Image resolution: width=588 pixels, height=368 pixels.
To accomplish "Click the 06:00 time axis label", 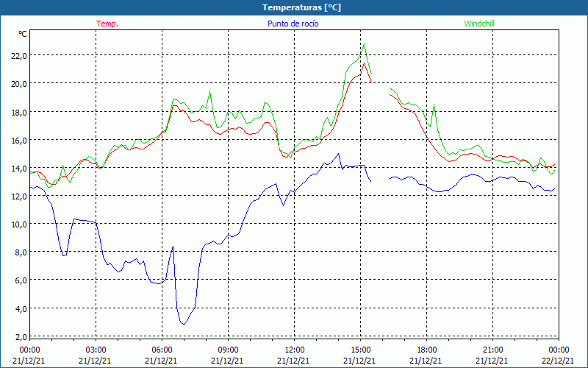I will pos(162,350).
